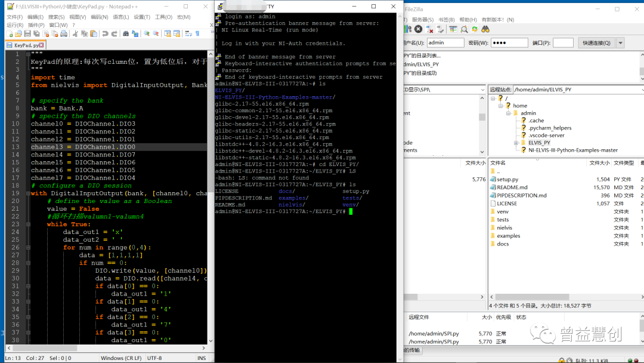Collapse the for loop fold at line 26
The image size is (644, 363).
point(28,248)
